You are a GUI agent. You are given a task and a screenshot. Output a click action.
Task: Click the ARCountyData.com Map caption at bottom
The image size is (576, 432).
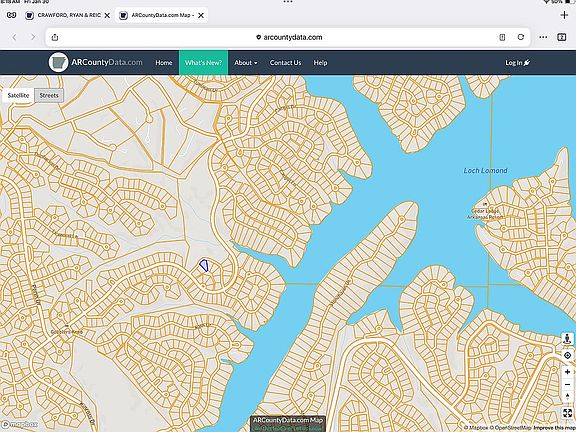coord(288,420)
